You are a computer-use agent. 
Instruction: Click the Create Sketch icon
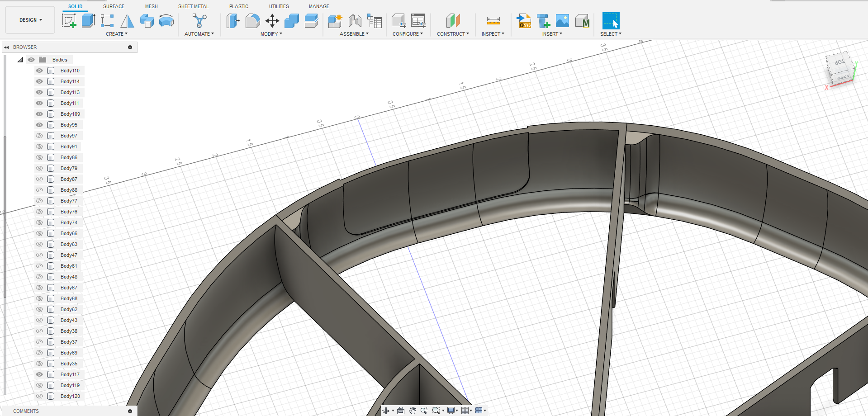[69, 21]
